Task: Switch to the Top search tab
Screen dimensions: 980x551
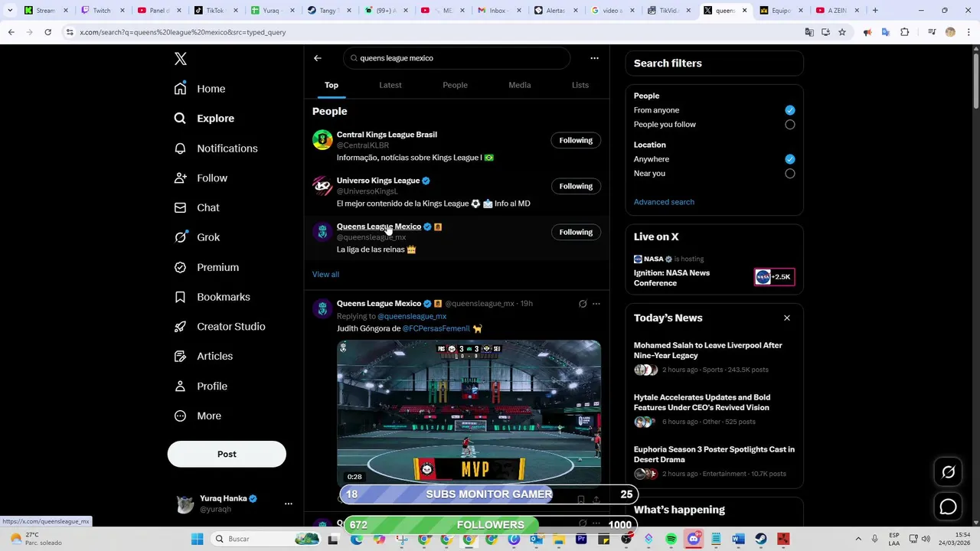Action: (332, 85)
